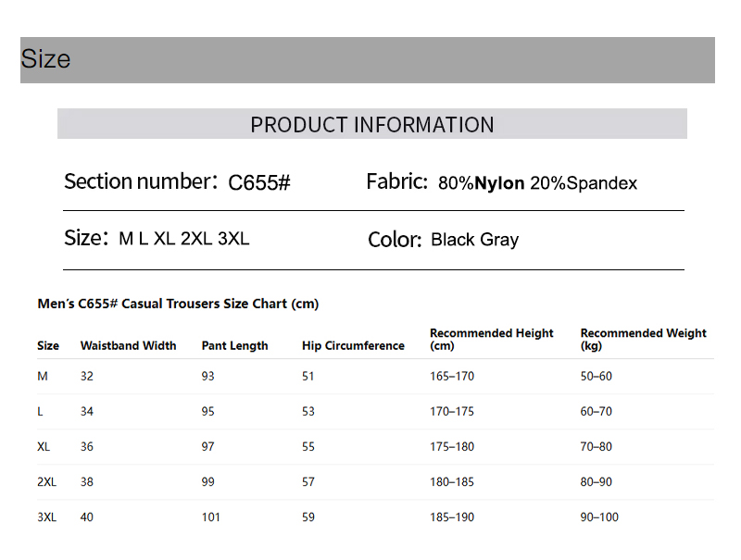741x560 pixels.
Task: Select the 90–100 recommended weight cell
Action: (599, 517)
